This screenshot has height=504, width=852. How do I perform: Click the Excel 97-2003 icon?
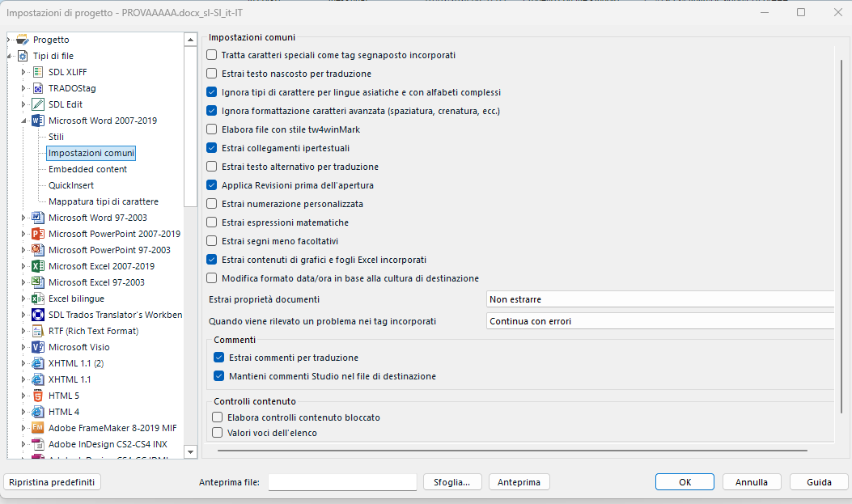[38, 282]
